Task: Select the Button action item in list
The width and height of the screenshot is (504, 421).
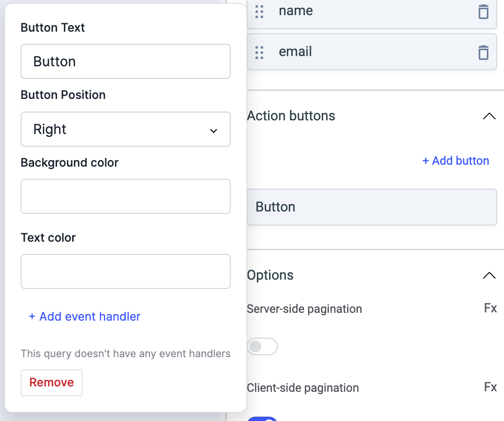Action: [x=371, y=207]
